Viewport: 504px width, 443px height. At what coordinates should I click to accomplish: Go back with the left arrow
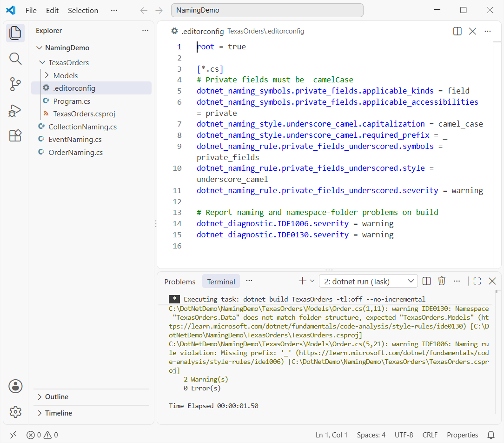click(x=144, y=10)
